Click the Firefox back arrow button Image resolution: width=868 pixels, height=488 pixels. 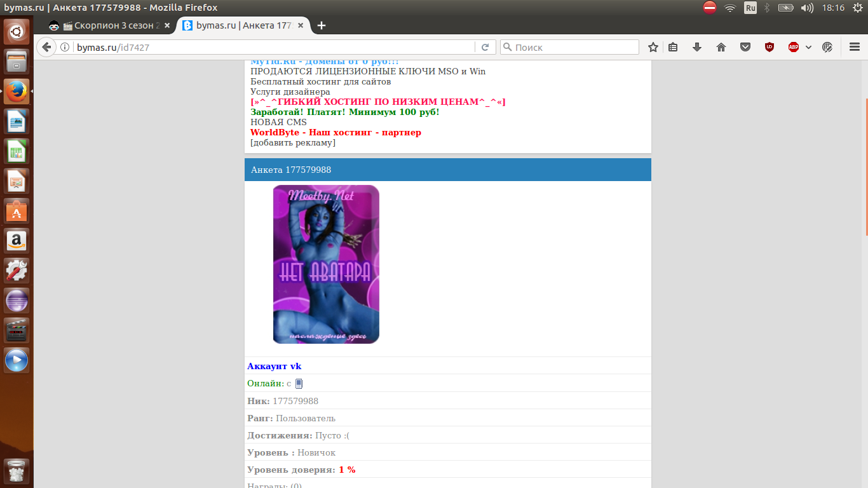point(46,47)
